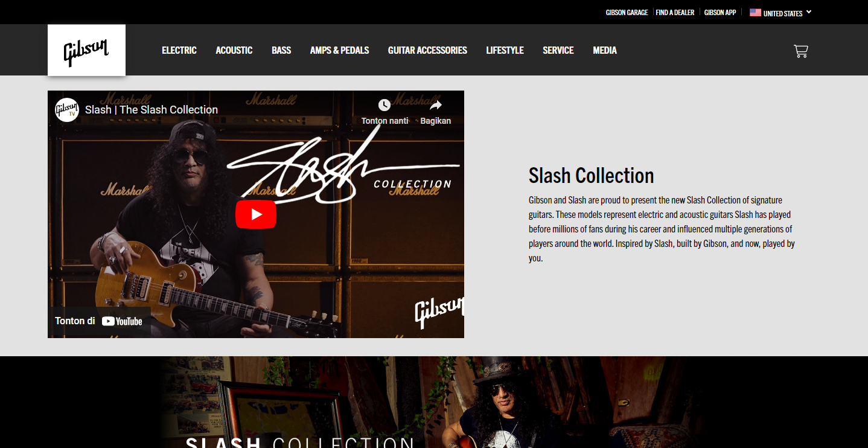Click the YouTube logo in video
This screenshot has height=448, width=868.
pos(122,321)
